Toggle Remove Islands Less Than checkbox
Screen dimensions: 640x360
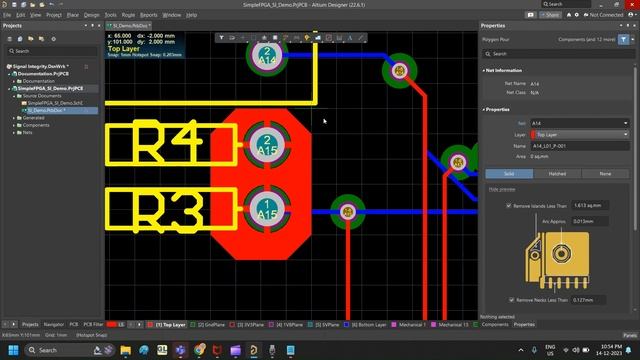coord(509,206)
